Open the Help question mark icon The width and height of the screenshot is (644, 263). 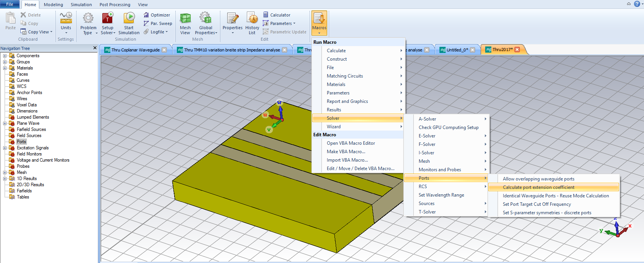pyautogui.click(x=636, y=4)
